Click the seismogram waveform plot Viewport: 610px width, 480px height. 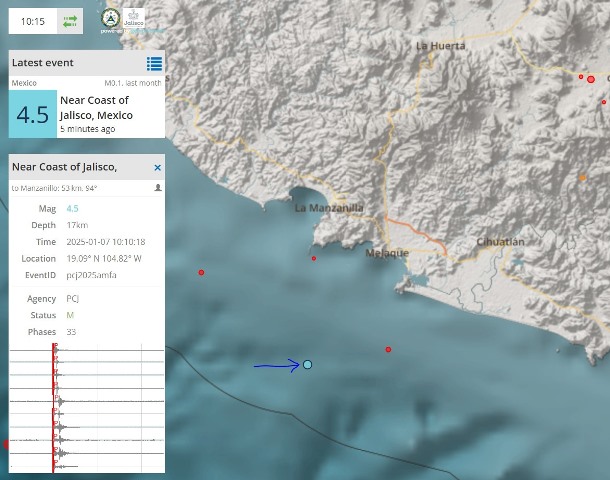coord(87,408)
